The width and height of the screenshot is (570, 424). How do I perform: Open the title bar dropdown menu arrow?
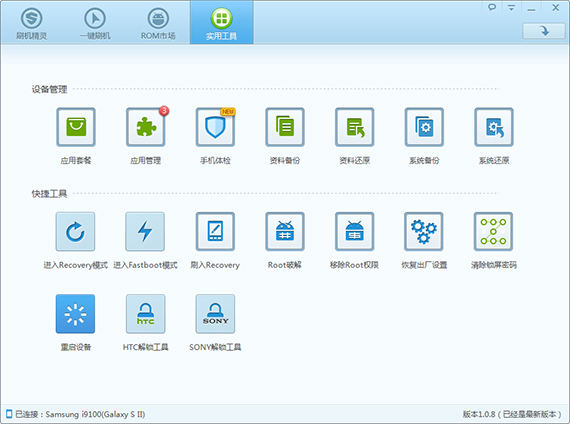tap(511, 8)
